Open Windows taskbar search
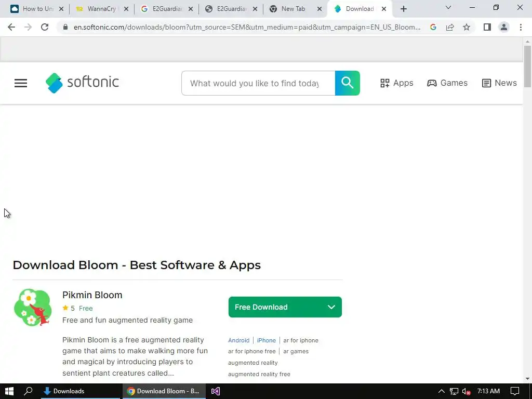 click(28, 391)
